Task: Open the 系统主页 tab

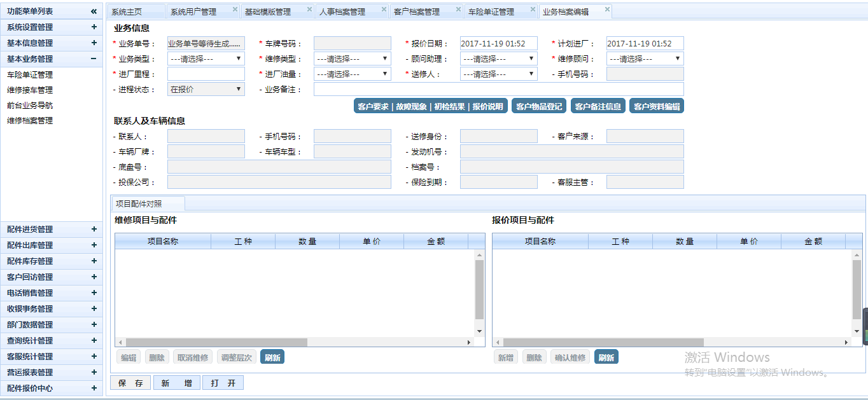Action: coord(127,11)
